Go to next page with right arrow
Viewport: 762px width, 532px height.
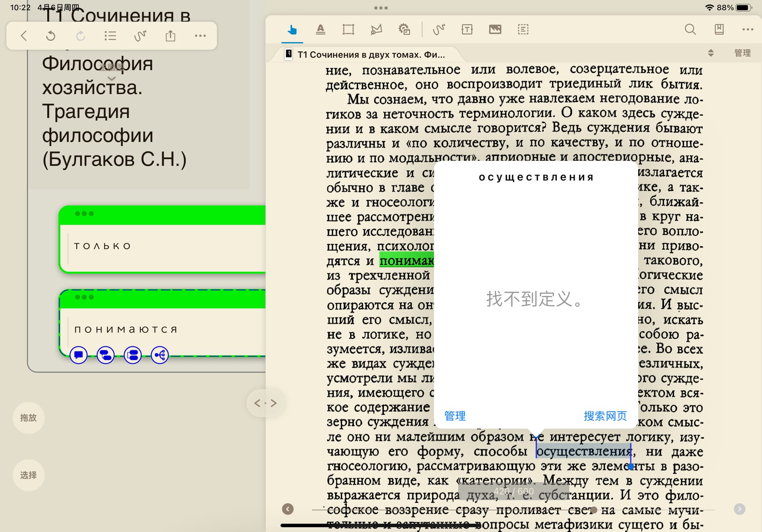739,509
